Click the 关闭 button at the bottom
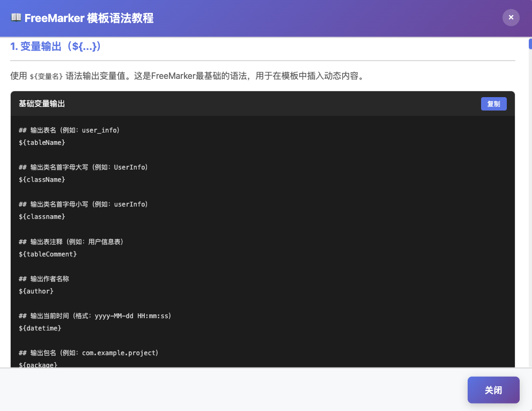 [493, 390]
